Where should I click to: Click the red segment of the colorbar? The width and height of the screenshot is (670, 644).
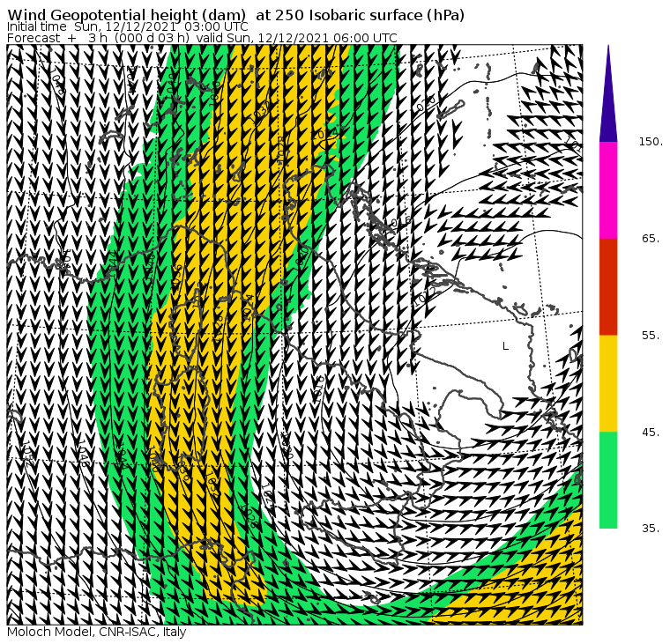pyautogui.click(x=608, y=286)
